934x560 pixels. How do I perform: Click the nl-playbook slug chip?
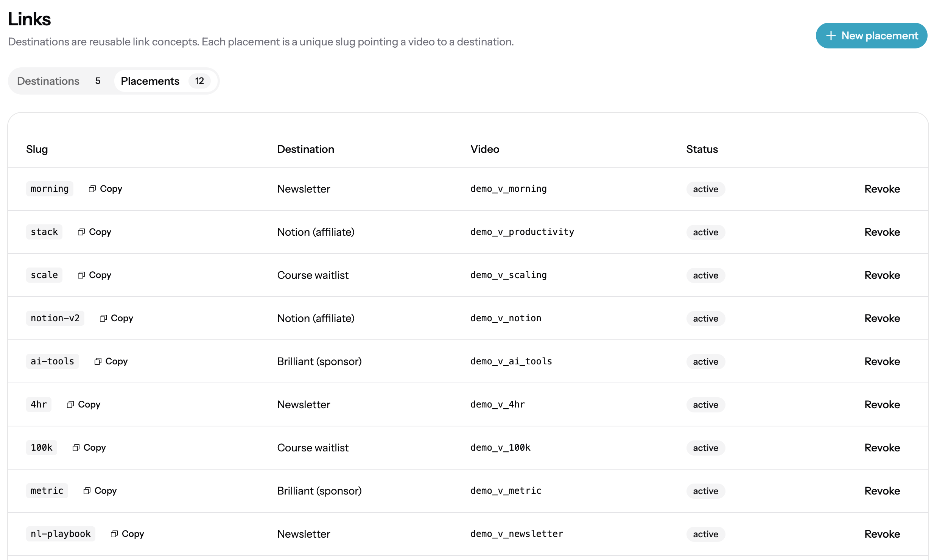click(61, 534)
